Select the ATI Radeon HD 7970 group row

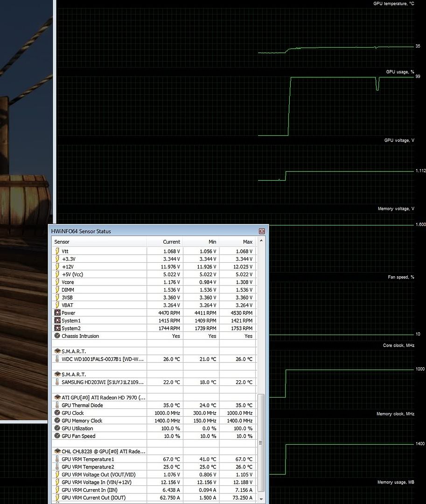coord(154,398)
